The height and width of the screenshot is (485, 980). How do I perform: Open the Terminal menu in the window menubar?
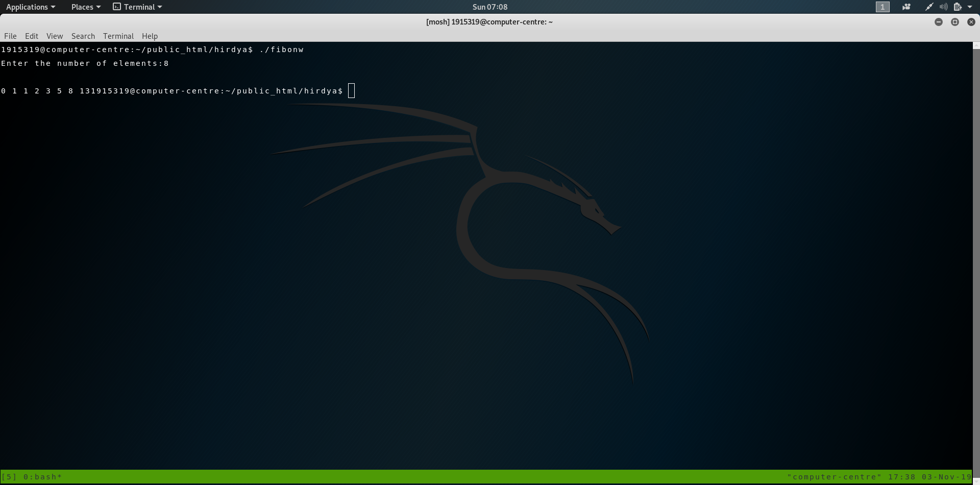[x=118, y=36]
